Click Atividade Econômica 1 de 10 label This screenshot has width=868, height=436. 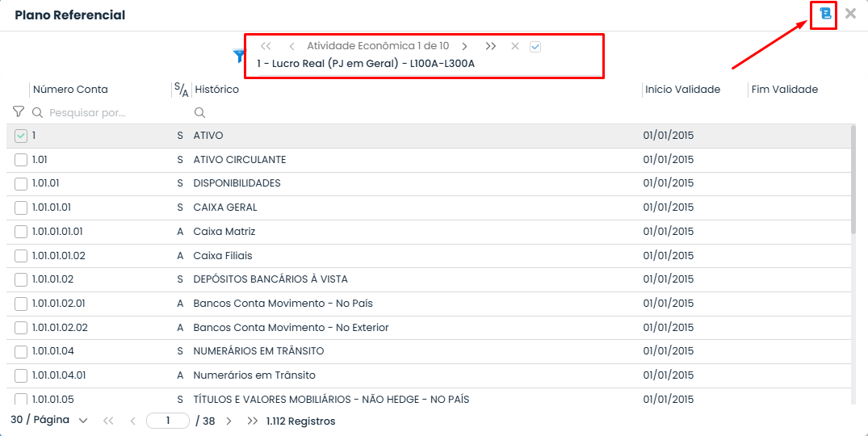(x=378, y=46)
